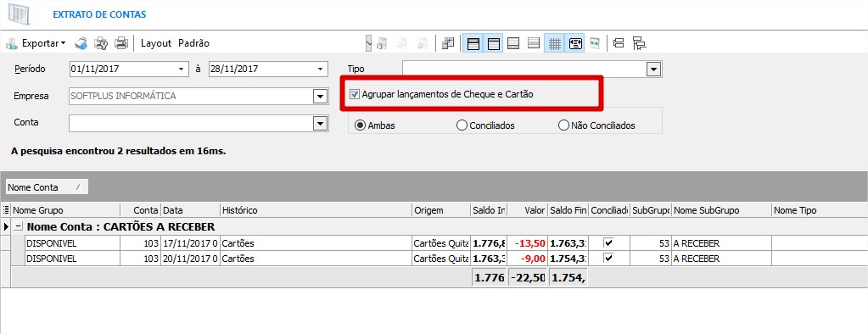The height and width of the screenshot is (334, 868).
Task: Uncheck Agrupar lançamentos de Cheque e Cartão
Action: pyautogui.click(x=355, y=95)
